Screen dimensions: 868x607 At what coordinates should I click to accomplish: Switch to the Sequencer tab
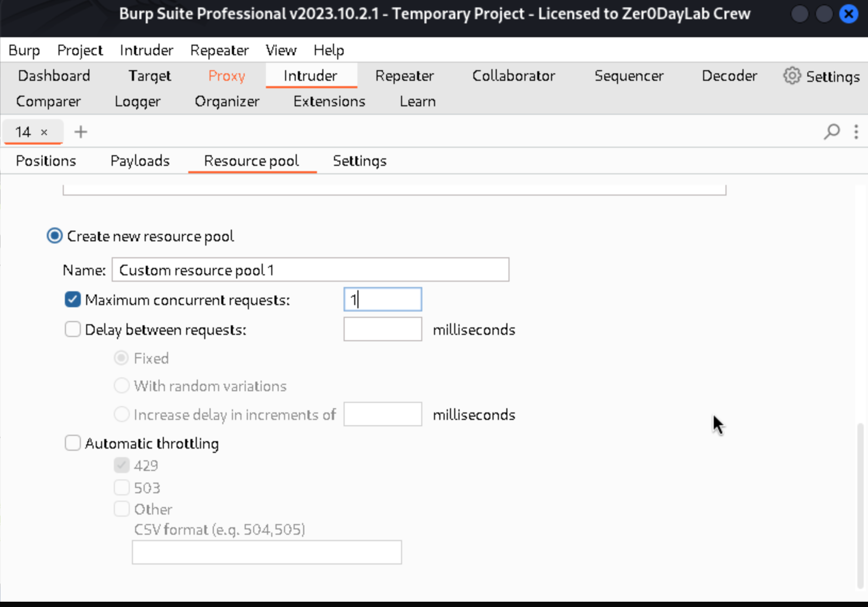point(629,75)
